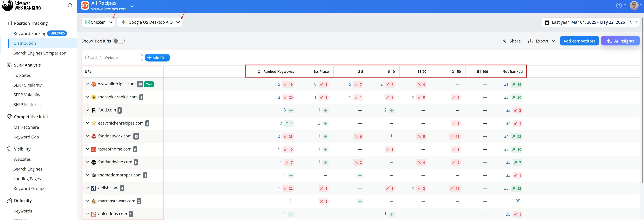Expand the easychickenrecipes.com row

click(x=87, y=123)
